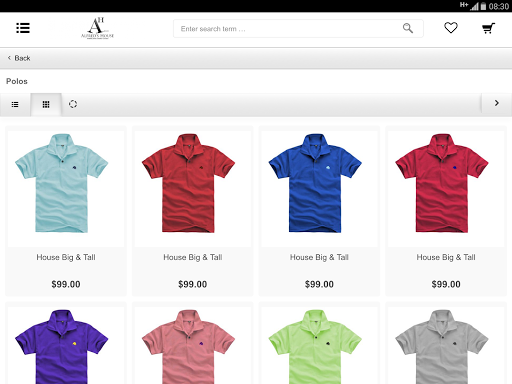Image resolution: width=512 pixels, height=384 pixels.
Task: Tap the Alfred's House logo
Action: pyautogui.click(x=97, y=28)
